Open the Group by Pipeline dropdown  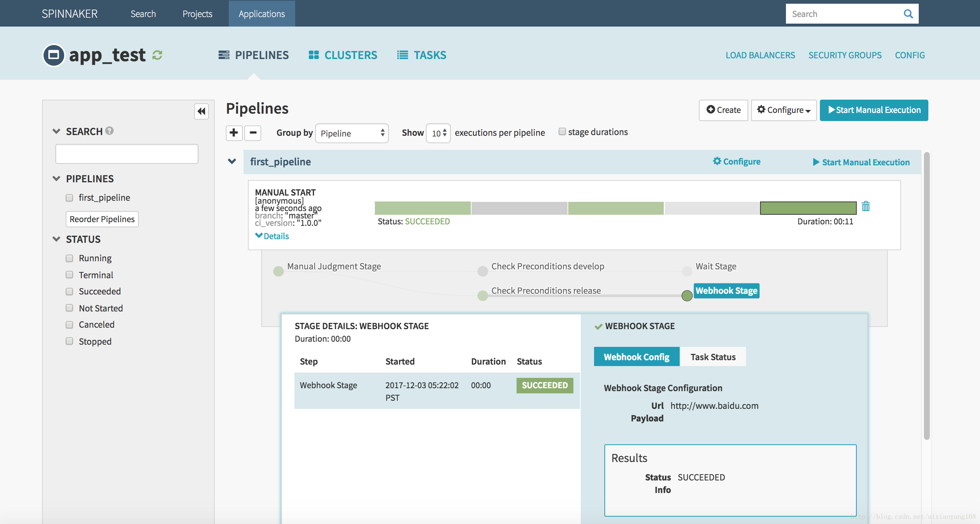(350, 132)
